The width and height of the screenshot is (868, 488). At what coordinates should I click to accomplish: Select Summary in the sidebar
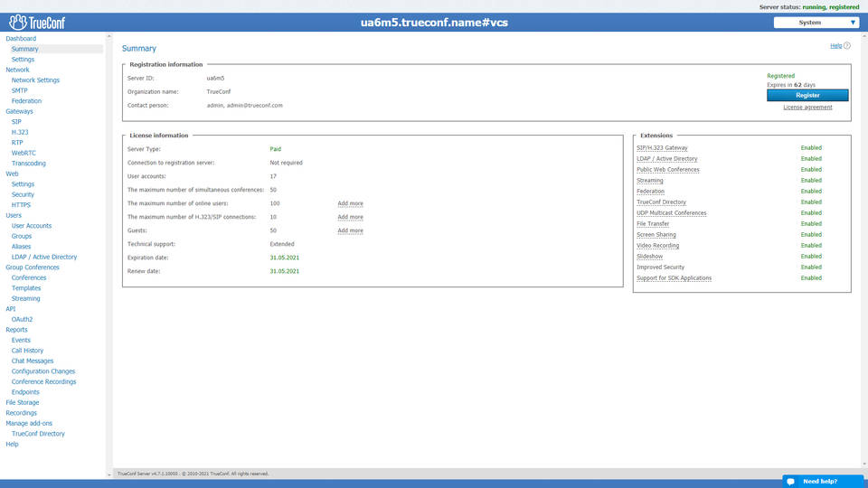pos(25,49)
